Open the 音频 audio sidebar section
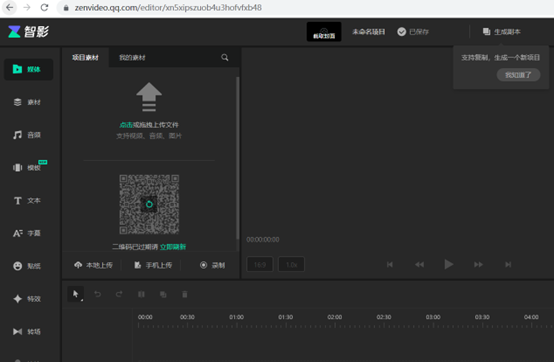 [28, 135]
